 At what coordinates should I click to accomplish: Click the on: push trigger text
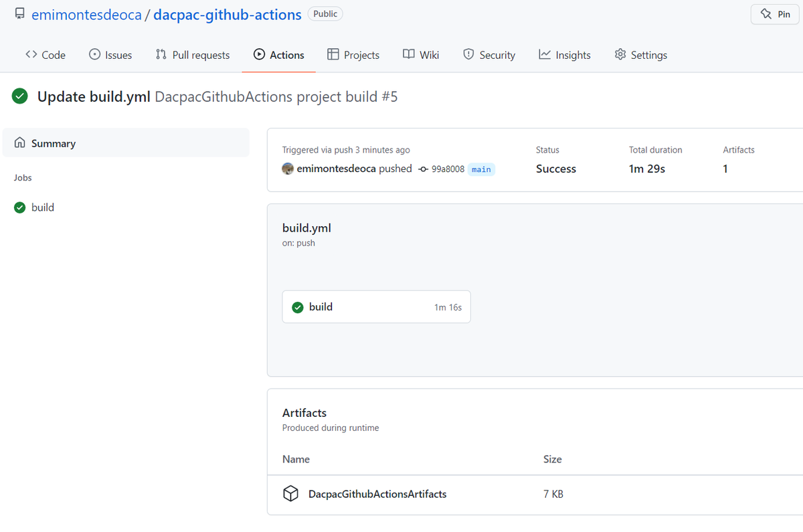[298, 243]
